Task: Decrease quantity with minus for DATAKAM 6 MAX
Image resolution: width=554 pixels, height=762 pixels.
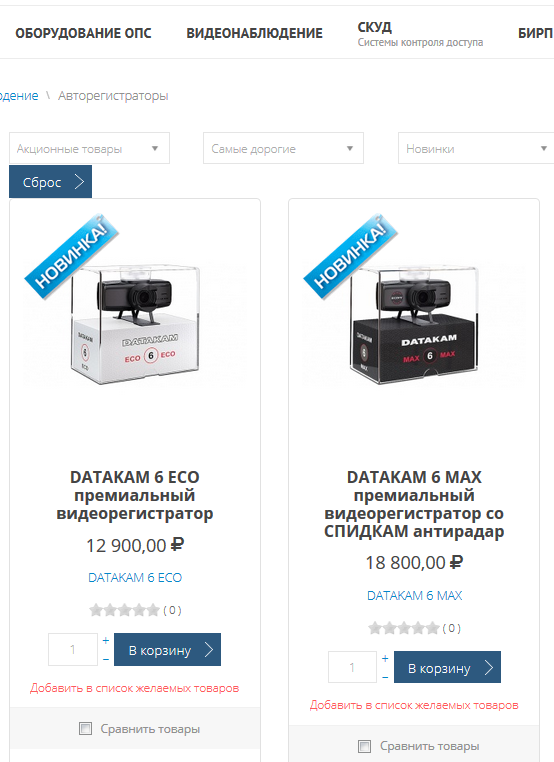Action: coord(385,677)
